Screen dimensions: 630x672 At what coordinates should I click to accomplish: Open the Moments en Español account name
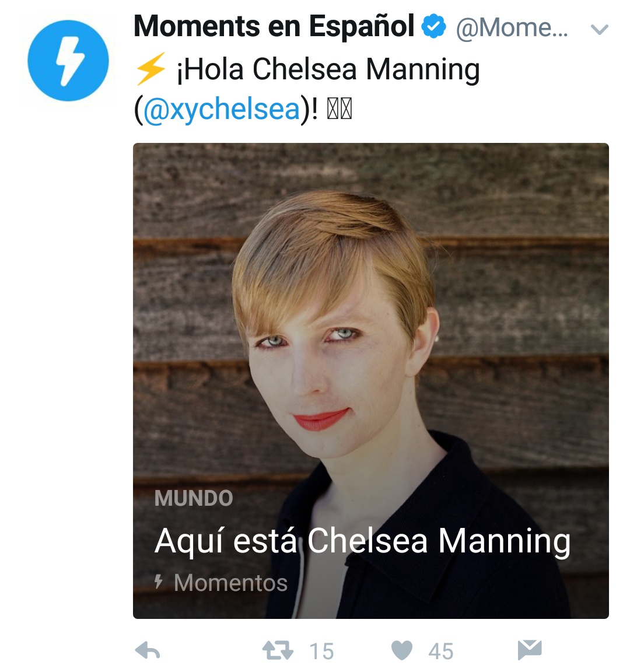tap(274, 26)
